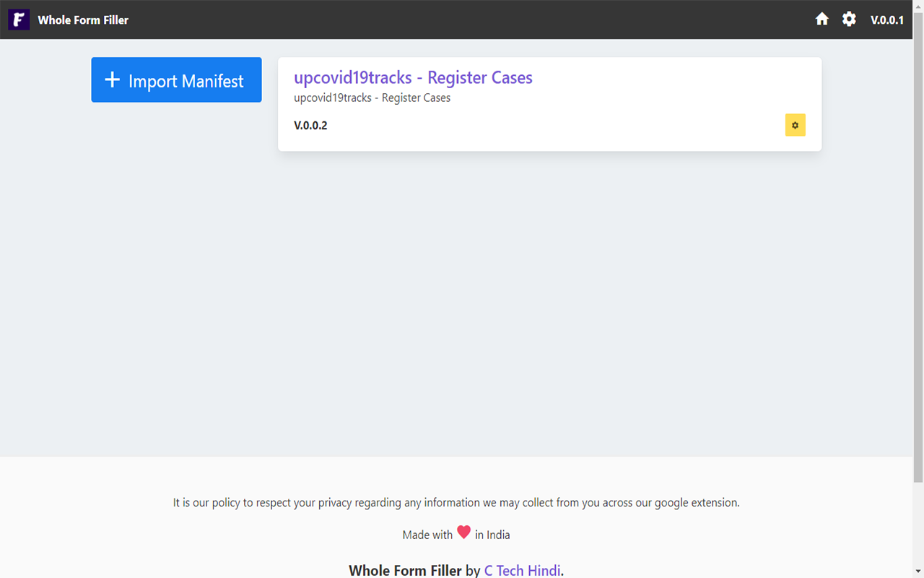Click the V.0.0.1 version label in header

point(887,20)
